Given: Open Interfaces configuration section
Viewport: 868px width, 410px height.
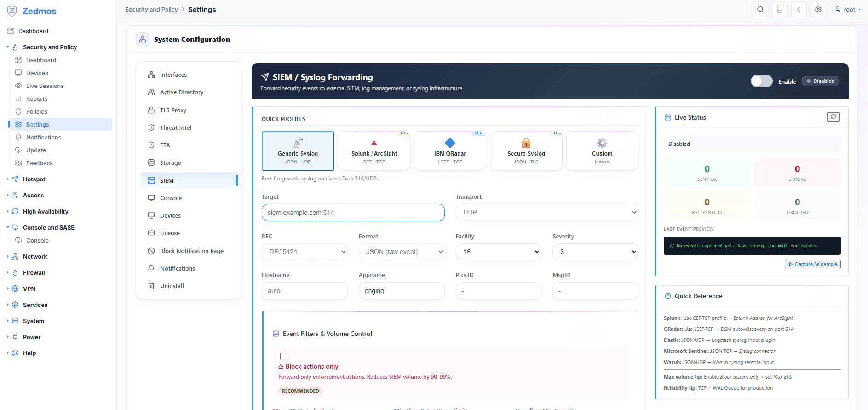Looking at the screenshot, I should point(189,75).
